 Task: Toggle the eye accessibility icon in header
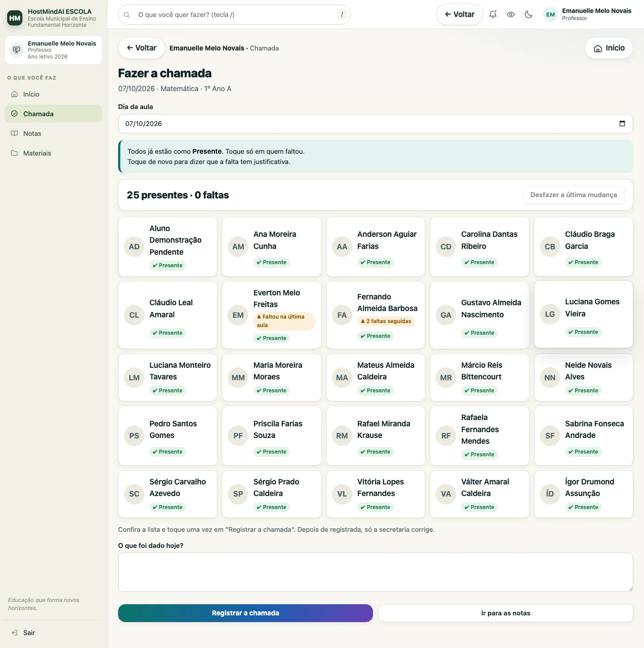click(511, 14)
